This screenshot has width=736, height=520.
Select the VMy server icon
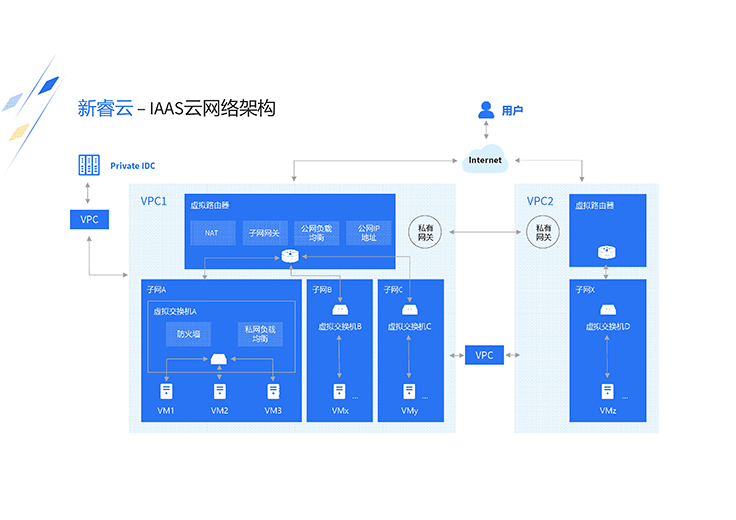(409, 391)
